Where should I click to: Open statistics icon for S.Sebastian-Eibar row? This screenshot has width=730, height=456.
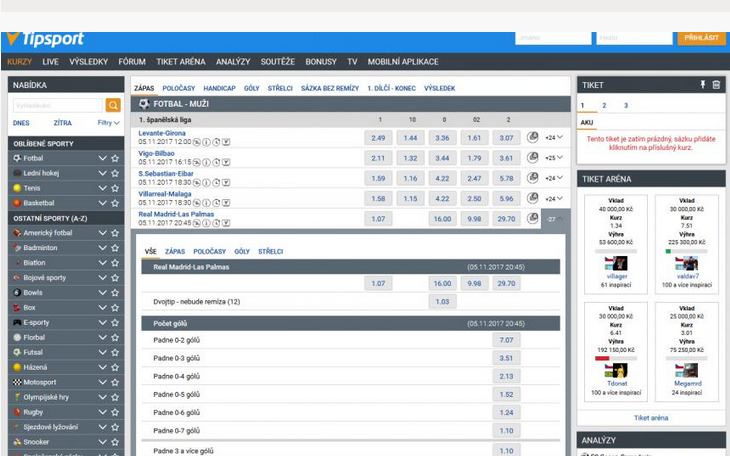533,178
